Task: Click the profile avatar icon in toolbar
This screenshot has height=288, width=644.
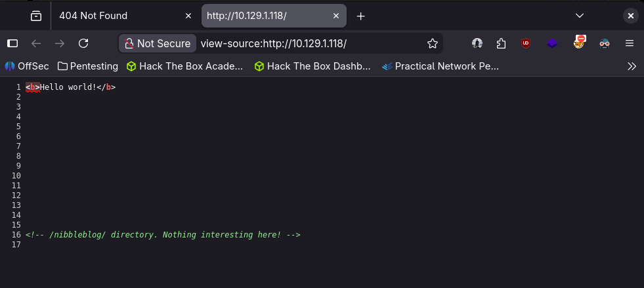Action: (x=477, y=43)
